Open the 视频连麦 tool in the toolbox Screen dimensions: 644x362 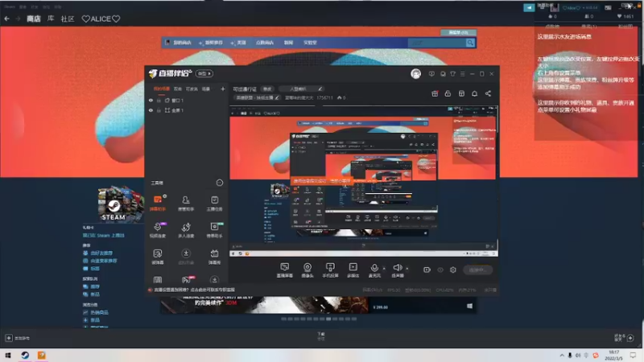(x=158, y=230)
